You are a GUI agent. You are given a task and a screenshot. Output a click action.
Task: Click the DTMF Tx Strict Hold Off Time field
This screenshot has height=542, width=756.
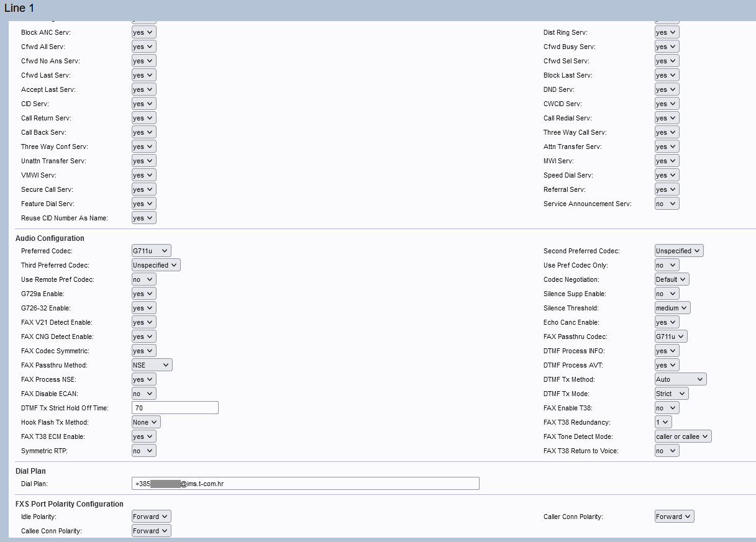(175, 408)
